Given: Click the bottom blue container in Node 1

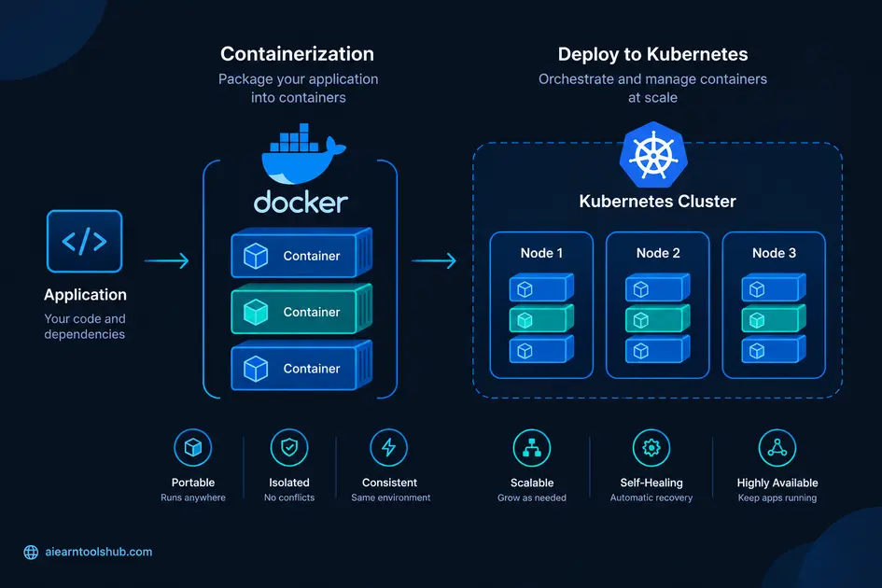Looking at the screenshot, I should [x=541, y=349].
